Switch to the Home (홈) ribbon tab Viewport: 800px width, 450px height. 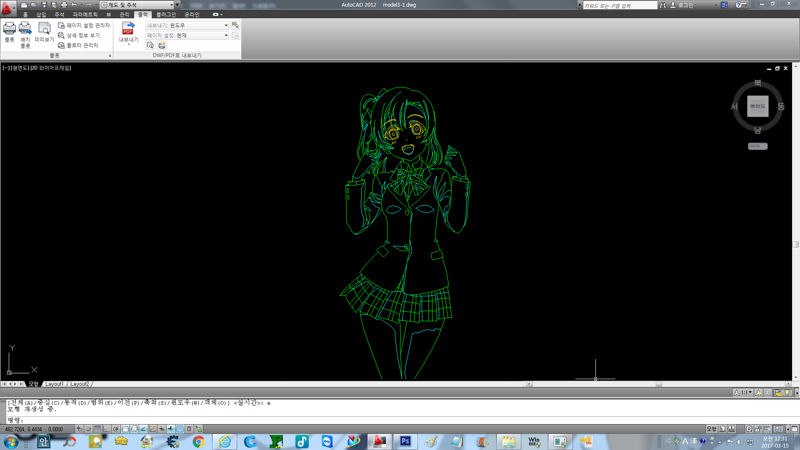point(26,15)
